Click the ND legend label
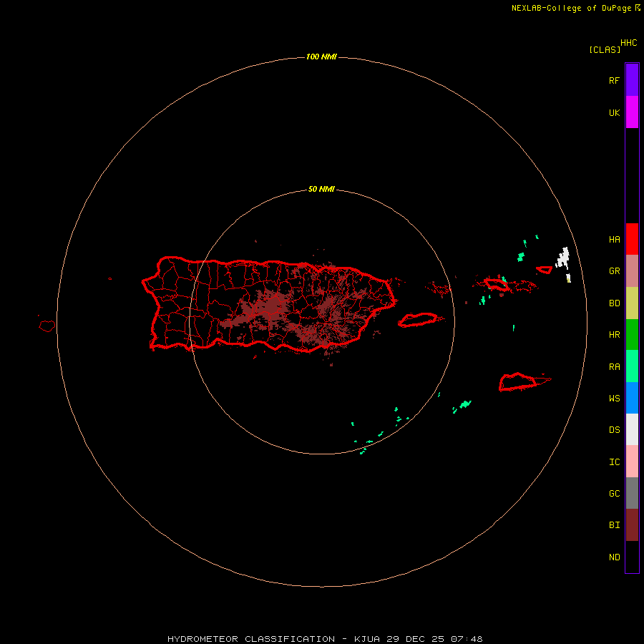 point(614,557)
